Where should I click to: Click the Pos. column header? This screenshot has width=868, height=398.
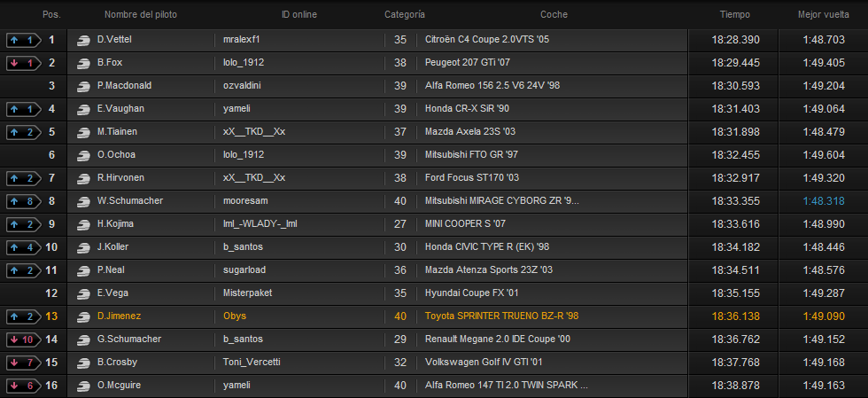click(51, 15)
